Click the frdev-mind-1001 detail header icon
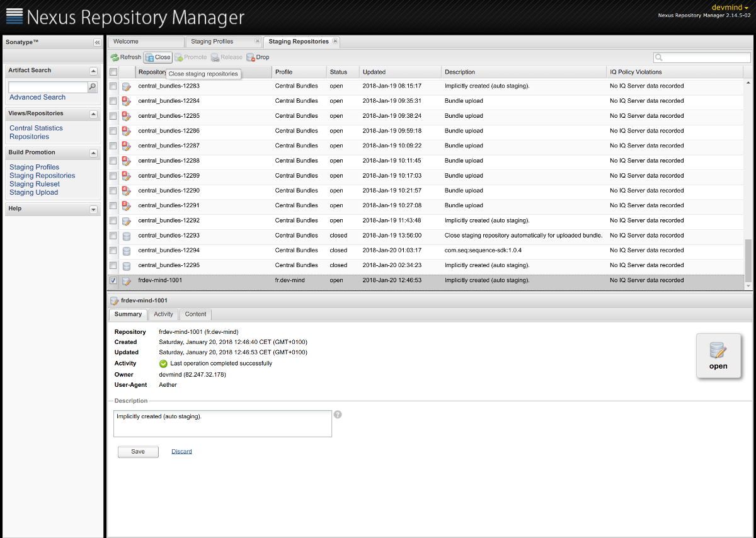Viewport: 756px width, 538px height. coord(114,300)
